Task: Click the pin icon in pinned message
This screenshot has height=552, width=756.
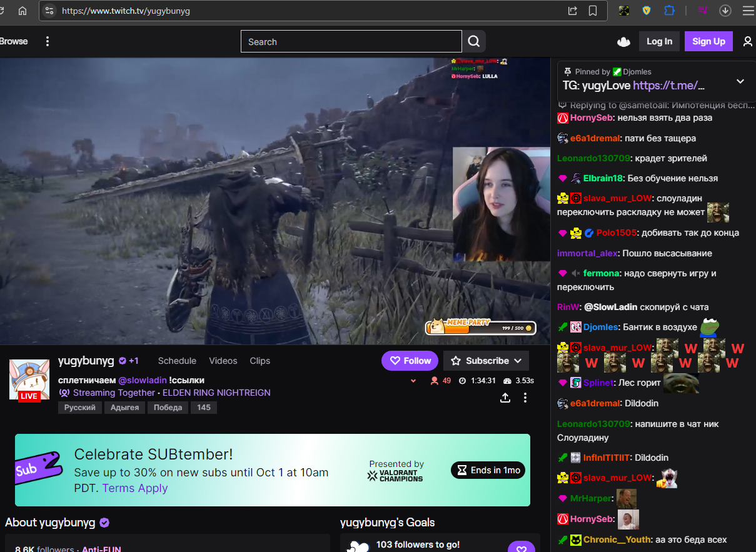Action: coord(568,71)
